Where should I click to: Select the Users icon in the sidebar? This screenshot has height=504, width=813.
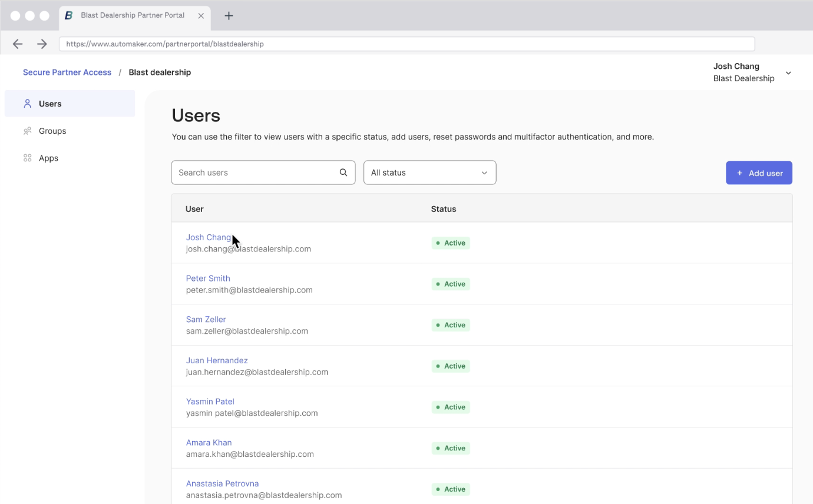(x=27, y=103)
